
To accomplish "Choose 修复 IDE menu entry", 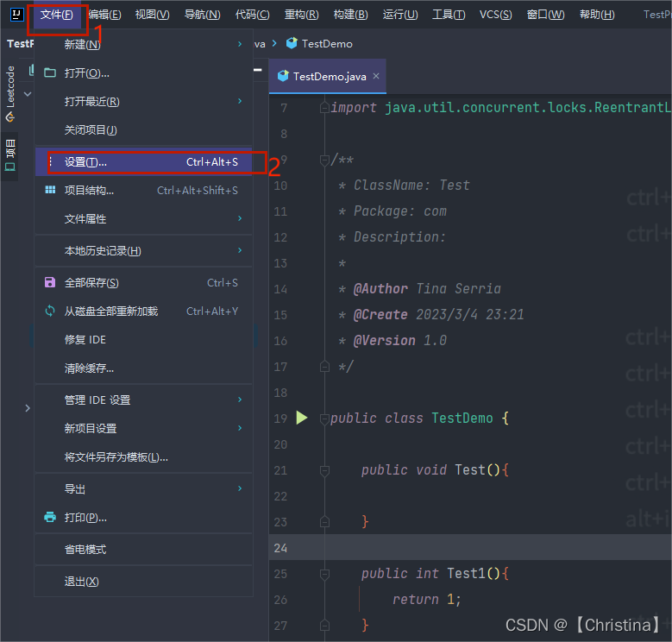I will pos(143,339).
